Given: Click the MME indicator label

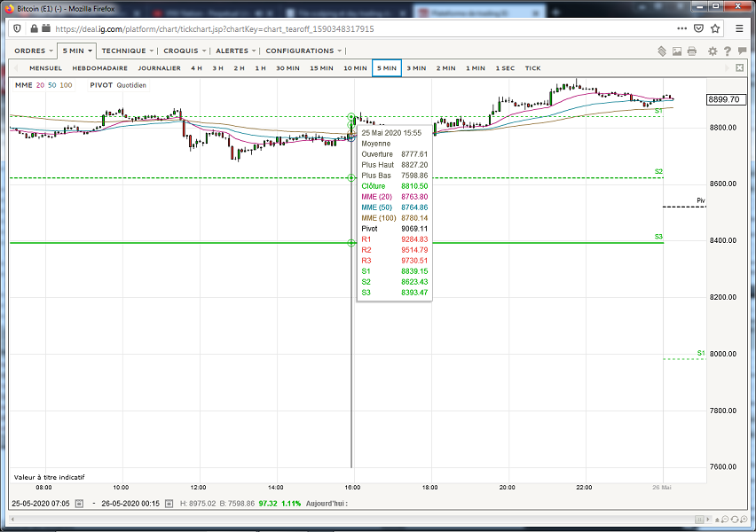Looking at the screenshot, I should coord(24,85).
